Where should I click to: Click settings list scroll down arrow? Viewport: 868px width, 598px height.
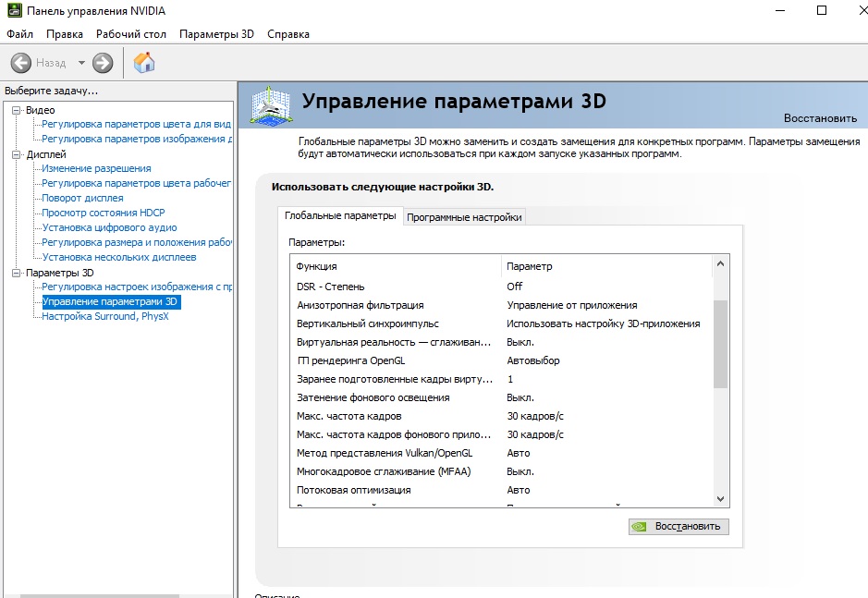[x=720, y=499]
